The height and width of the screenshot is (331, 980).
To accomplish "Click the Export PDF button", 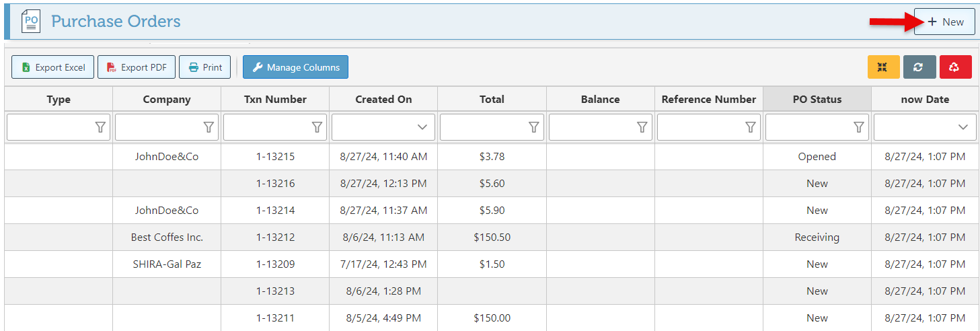I will coord(137,67).
